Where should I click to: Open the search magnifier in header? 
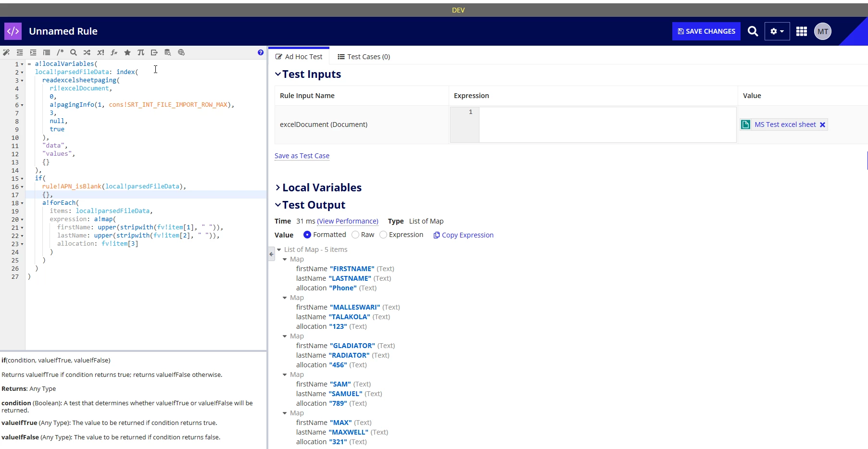753,31
